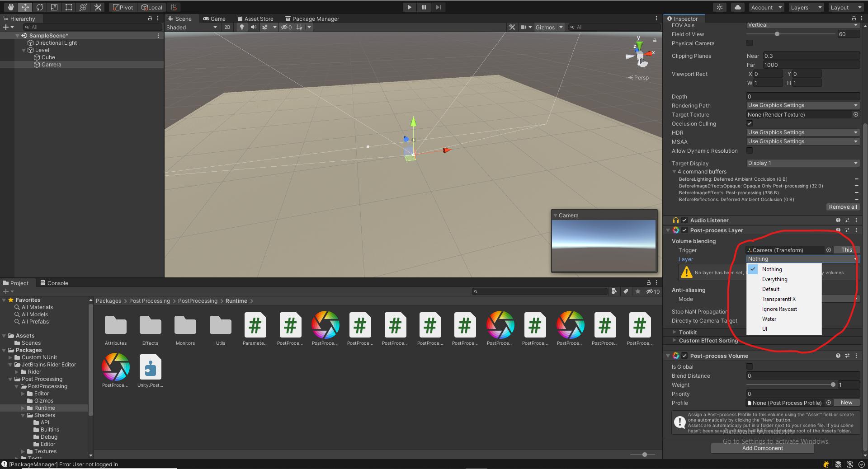Search by label in Project

[626, 291]
